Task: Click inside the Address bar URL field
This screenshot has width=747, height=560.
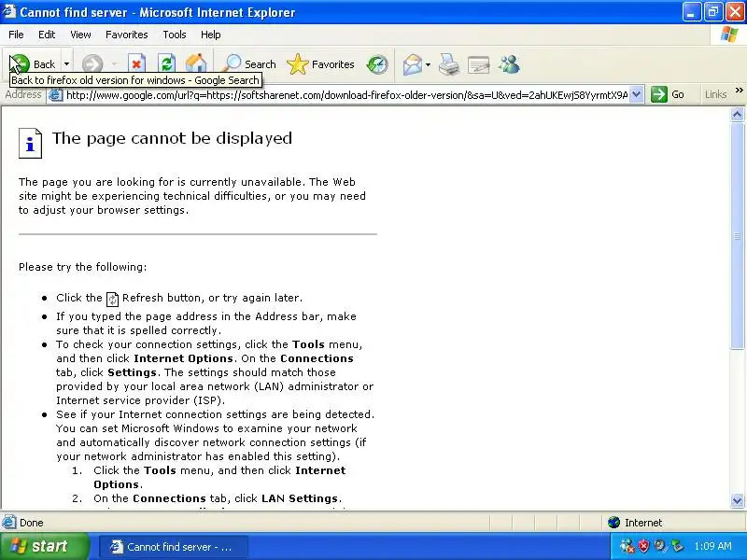Action: click(346, 95)
